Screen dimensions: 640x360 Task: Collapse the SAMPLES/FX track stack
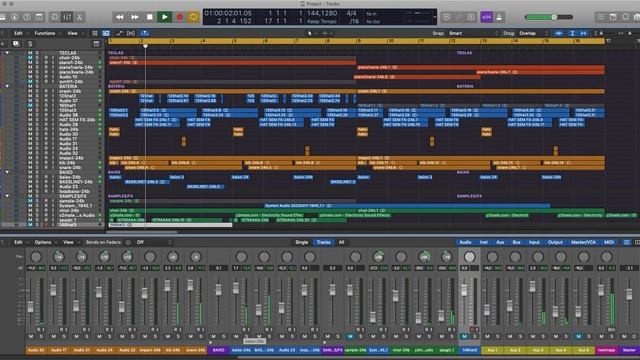7,196
